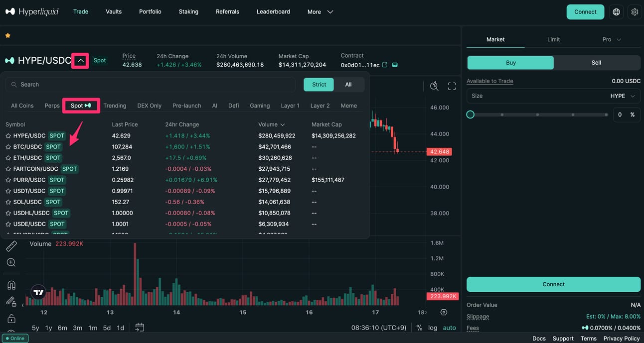Open settings gear icon
The image size is (644, 343).
point(635,12)
